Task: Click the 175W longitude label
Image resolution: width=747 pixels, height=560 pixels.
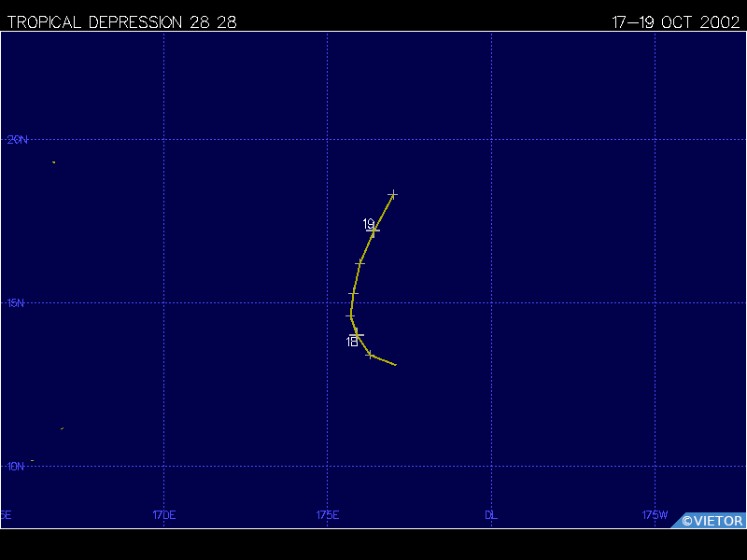Action: click(655, 515)
